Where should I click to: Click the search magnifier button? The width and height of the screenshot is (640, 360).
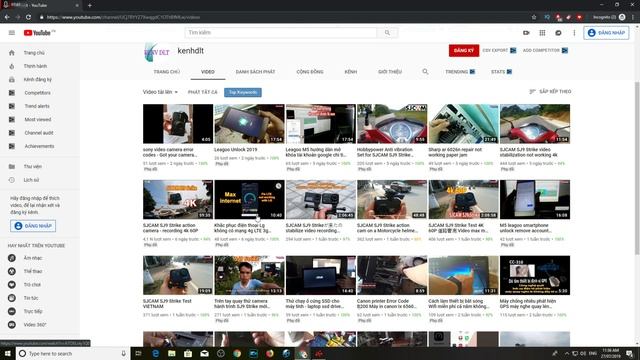click(387, 33)
